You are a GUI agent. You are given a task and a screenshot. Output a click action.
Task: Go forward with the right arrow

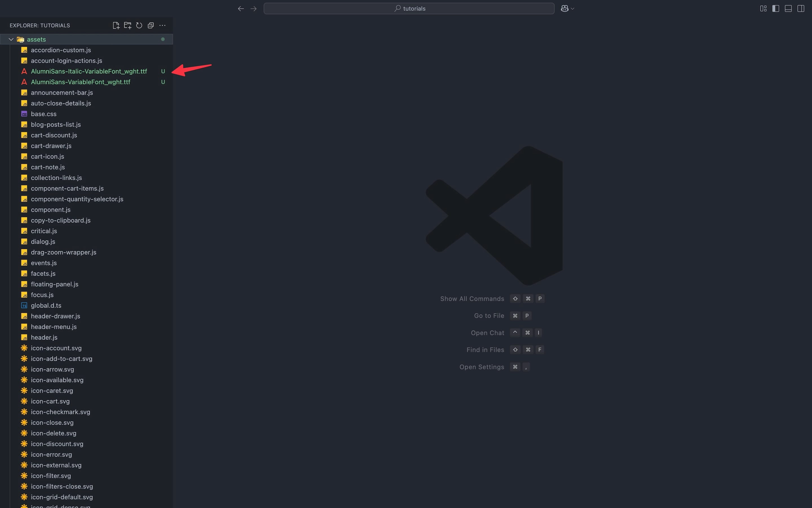(x=254, y=9)
